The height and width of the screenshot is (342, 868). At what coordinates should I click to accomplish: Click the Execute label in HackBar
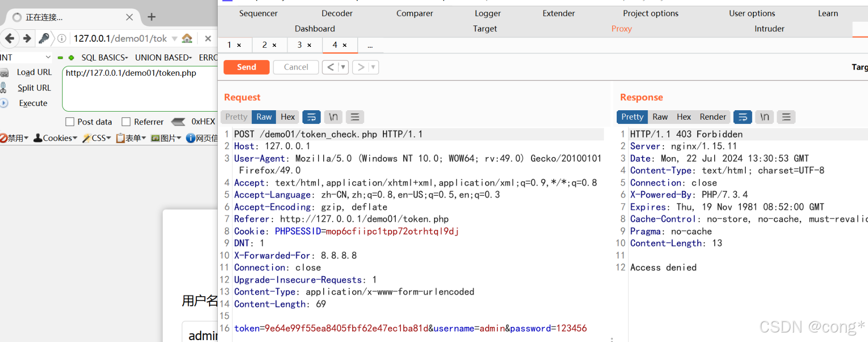pos(33,103)
